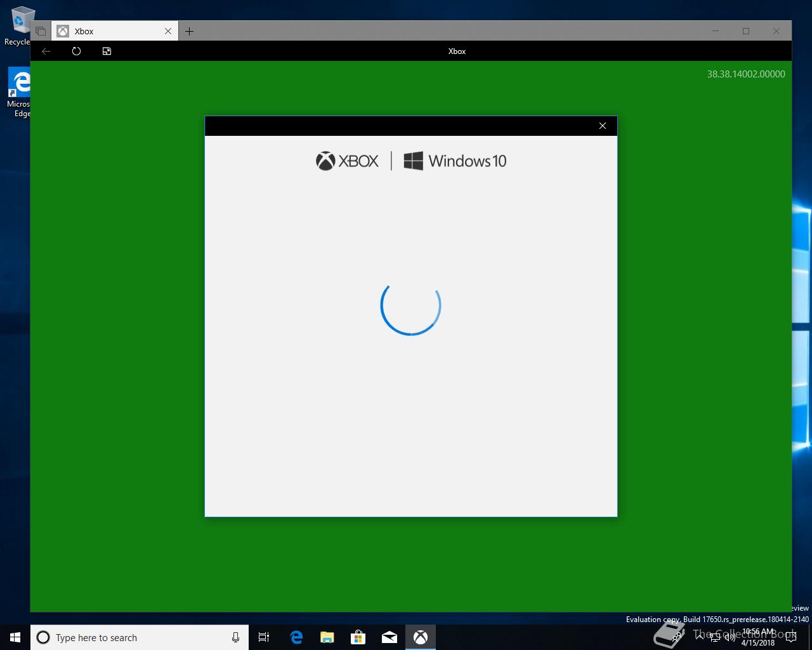Click the Cortana circle icon

click(43, 637)
